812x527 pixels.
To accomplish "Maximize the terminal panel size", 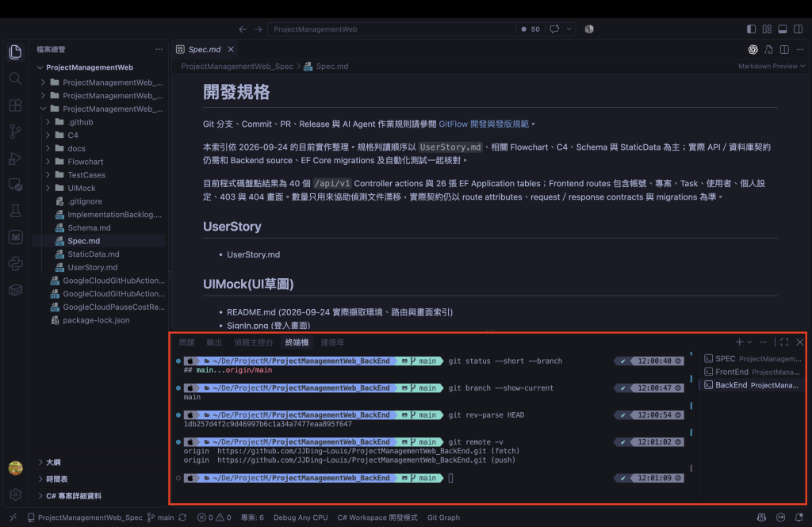I will 784,342.
